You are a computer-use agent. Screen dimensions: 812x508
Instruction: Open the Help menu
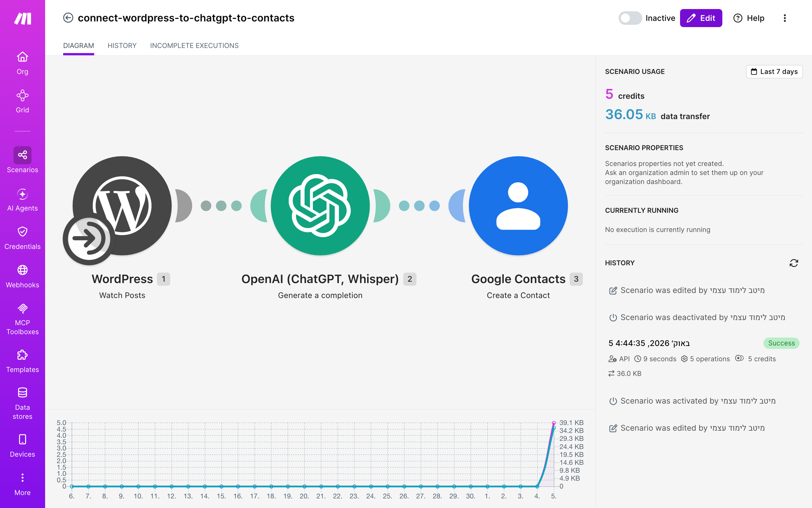[749, 18]
